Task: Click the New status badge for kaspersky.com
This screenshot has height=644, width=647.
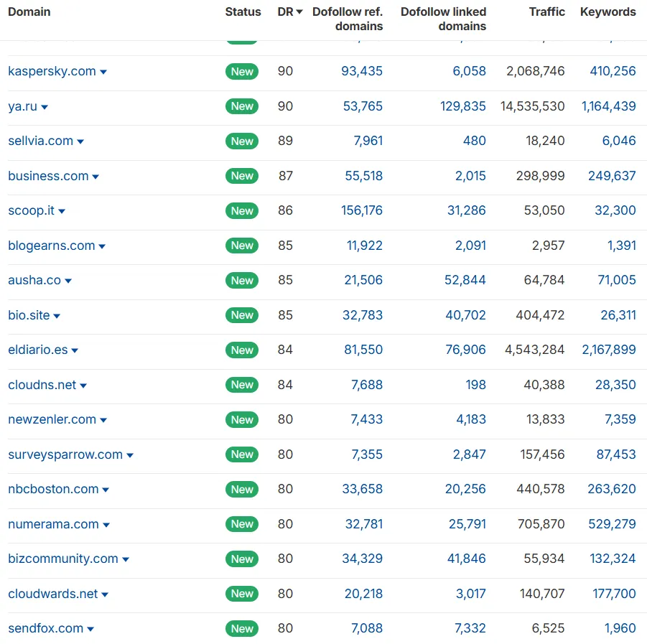Action: tap(242, 72)
